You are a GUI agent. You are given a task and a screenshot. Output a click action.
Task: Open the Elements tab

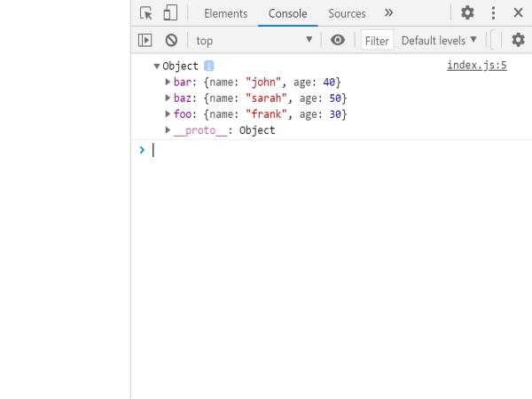225,13
